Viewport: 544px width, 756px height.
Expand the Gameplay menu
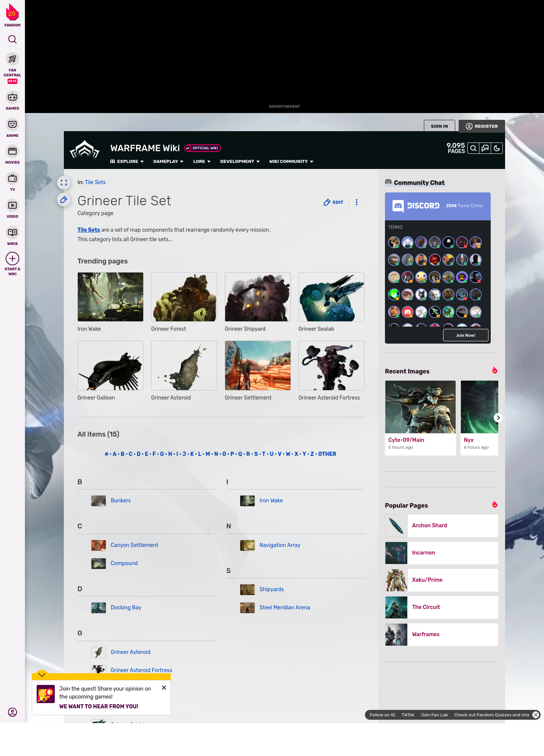pos(168,161)
